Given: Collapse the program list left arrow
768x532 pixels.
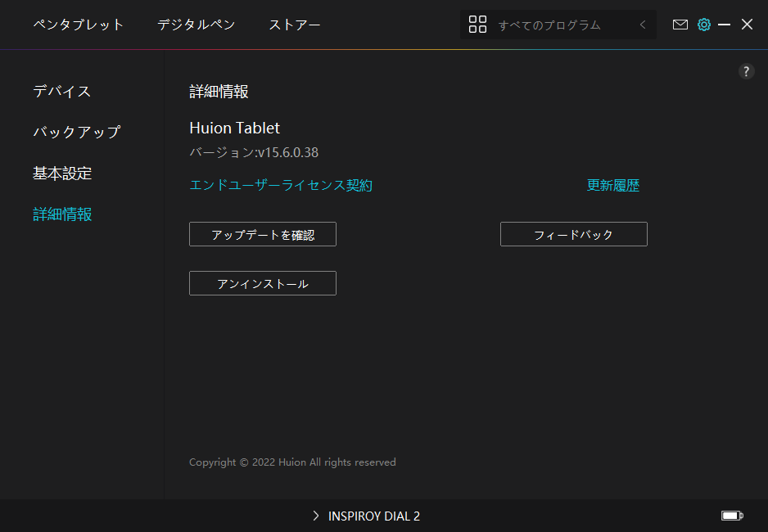Looking at the screenshot, I should pyautogui.click(x=643, y=25).
